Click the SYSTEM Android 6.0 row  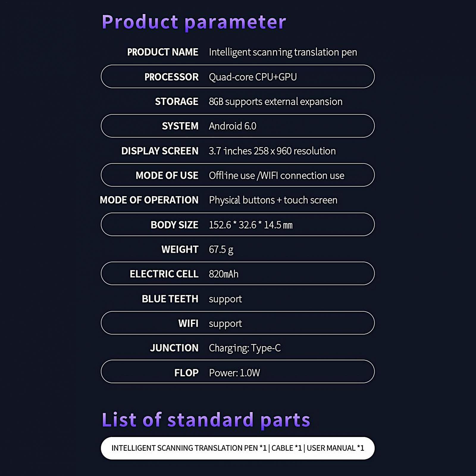[x=237, y=126]
